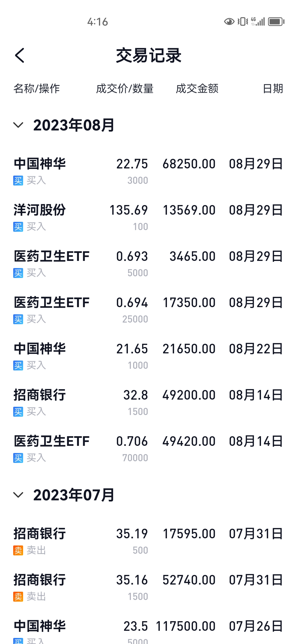Select the 日期 column header
This screenshot has width=297, height=644.
273,89
